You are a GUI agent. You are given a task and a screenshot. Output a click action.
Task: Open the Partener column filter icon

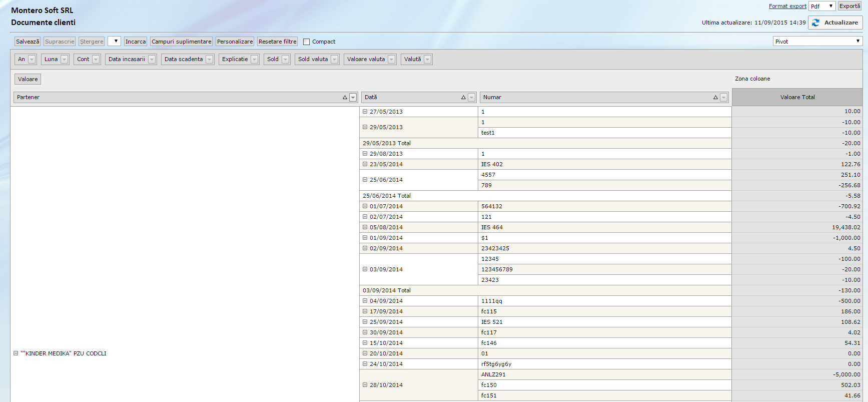click(353, 98)
